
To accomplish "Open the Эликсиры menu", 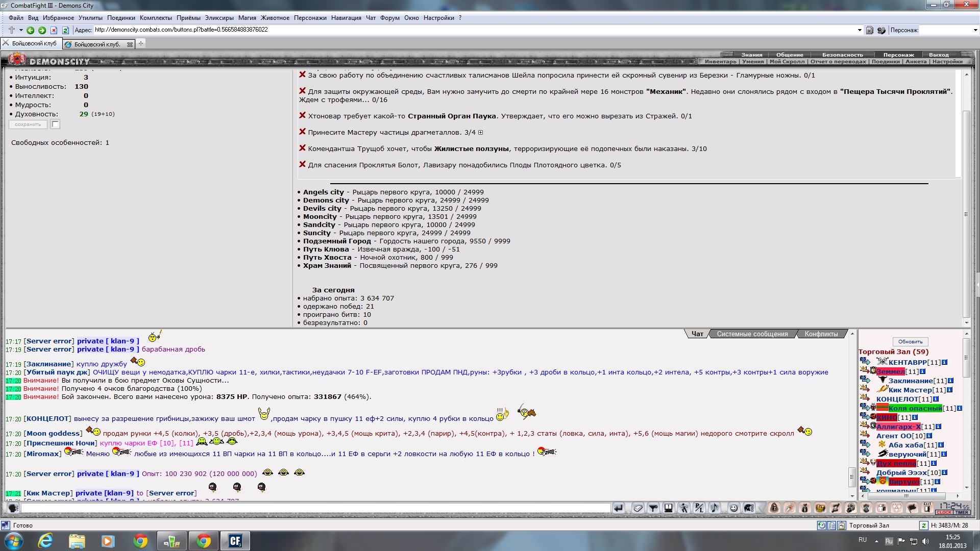I will pyautogui.click(x=219, y=18).
